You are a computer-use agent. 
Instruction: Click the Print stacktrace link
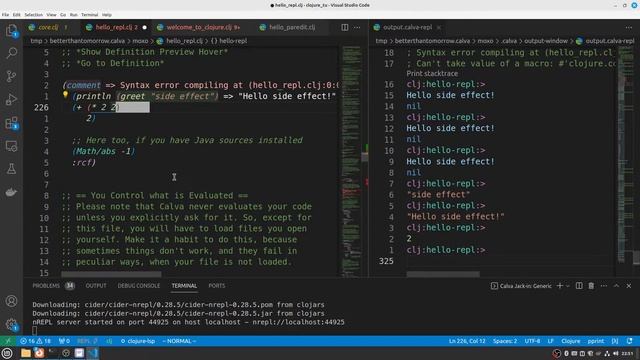432,73
